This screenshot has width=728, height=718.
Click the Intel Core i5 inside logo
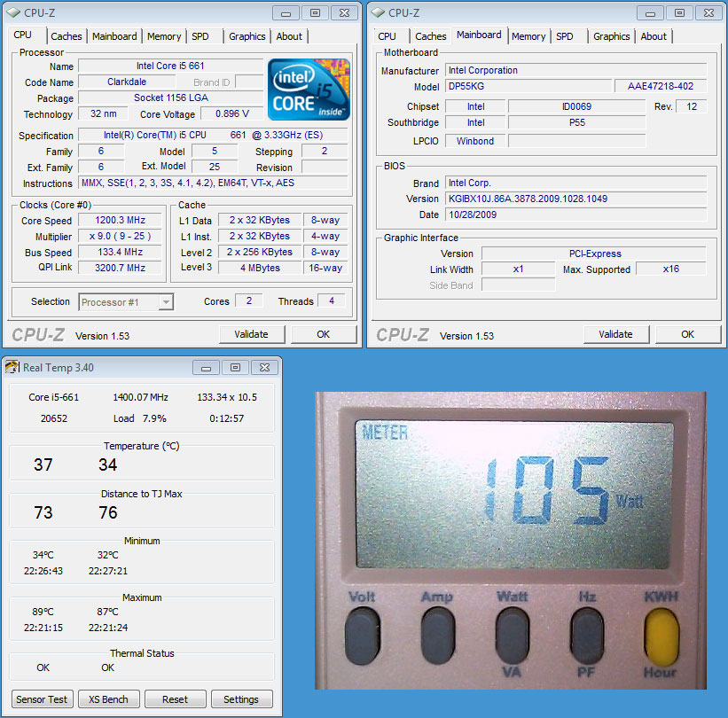(309, 90)
